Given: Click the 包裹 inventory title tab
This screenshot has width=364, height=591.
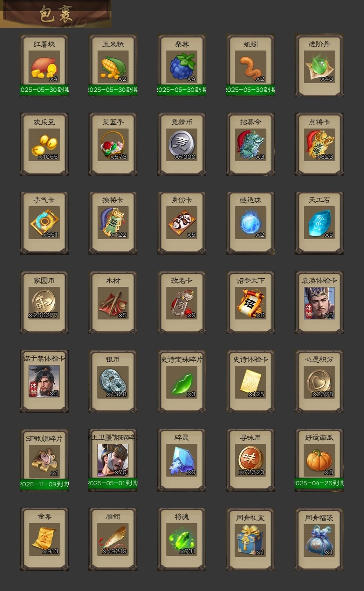Looking at the screenshot, I should click(x=56, y=14).
